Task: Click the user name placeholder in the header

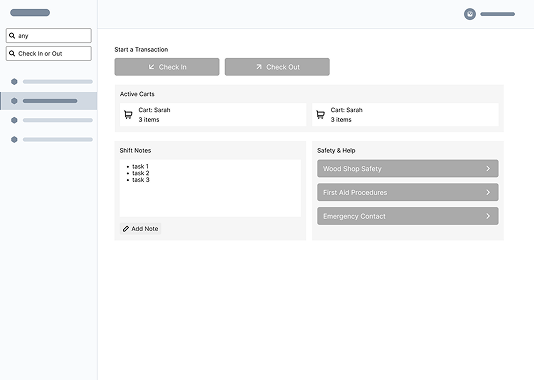Action: pyautogui.click(x=498, y=14)
